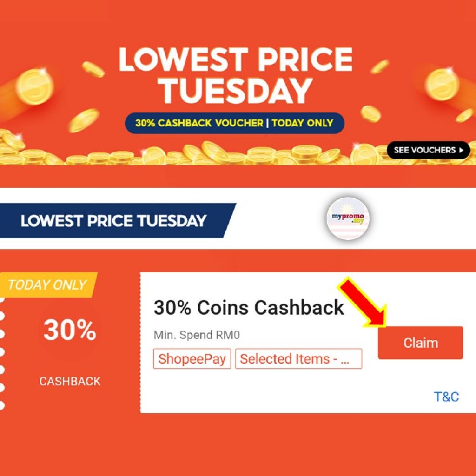Expand the truncated Selected Items tag

click(299, 359)
